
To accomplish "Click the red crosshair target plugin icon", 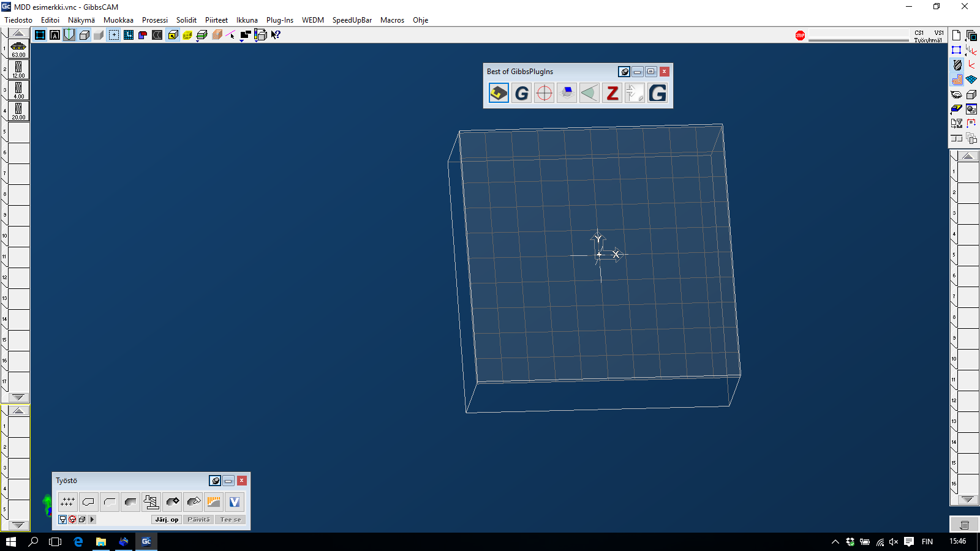I will tap(544, 93).
